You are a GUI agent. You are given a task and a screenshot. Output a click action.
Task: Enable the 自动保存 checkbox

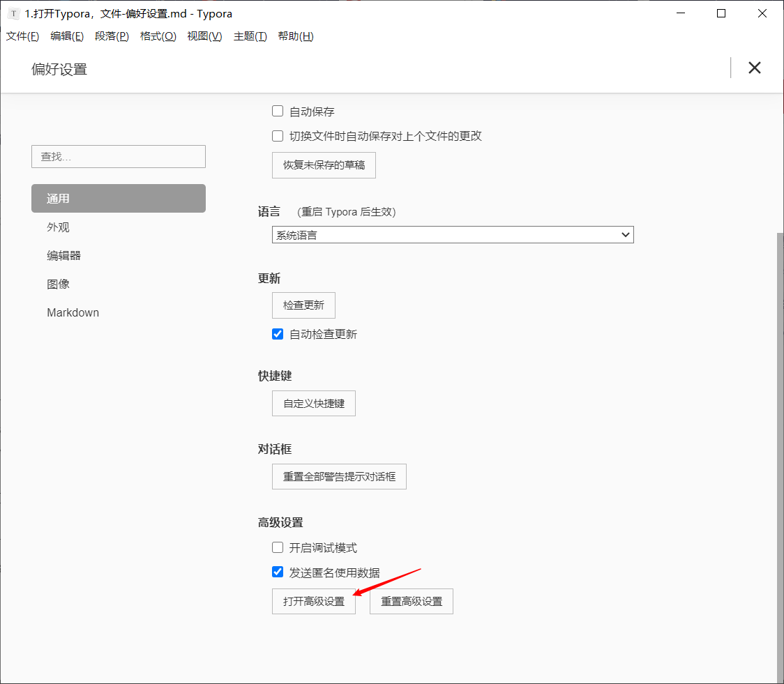278,111
